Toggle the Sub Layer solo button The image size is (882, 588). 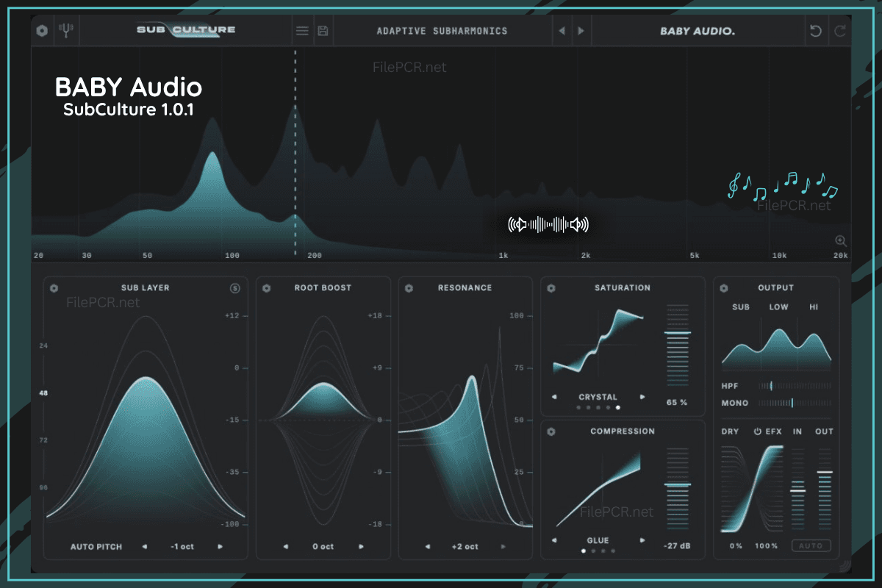tap(235, 288)
